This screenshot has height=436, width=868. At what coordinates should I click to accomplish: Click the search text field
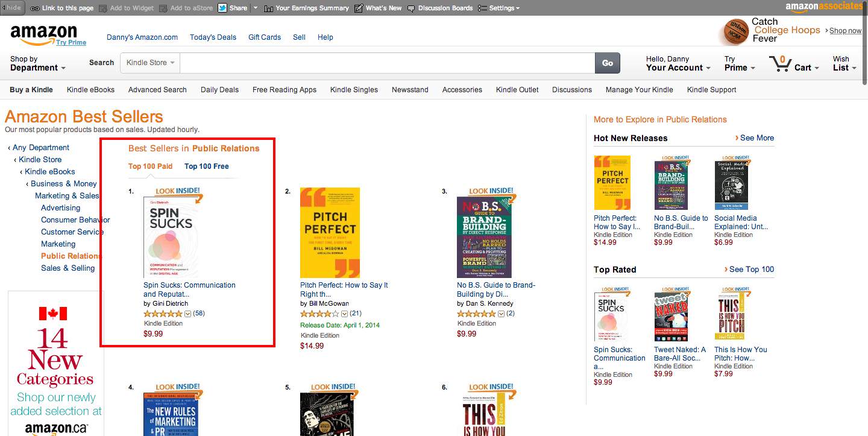[387, 63]
